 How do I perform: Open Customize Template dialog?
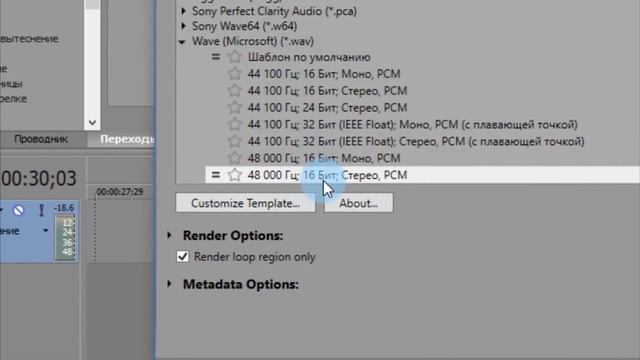pyautogui.click(x=245, y=203)
